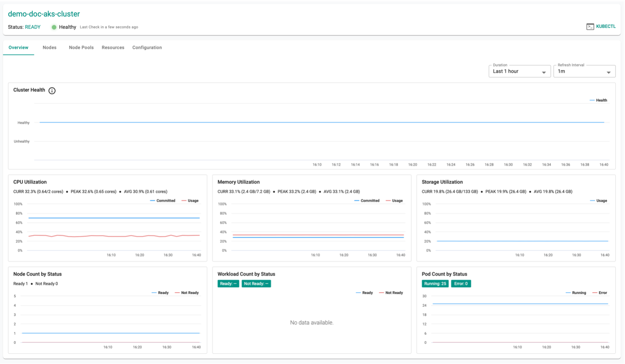
Task: Click AVG 19.8% (26.4 GB) value
Action: pyautogui.click(x=553, y=192)
